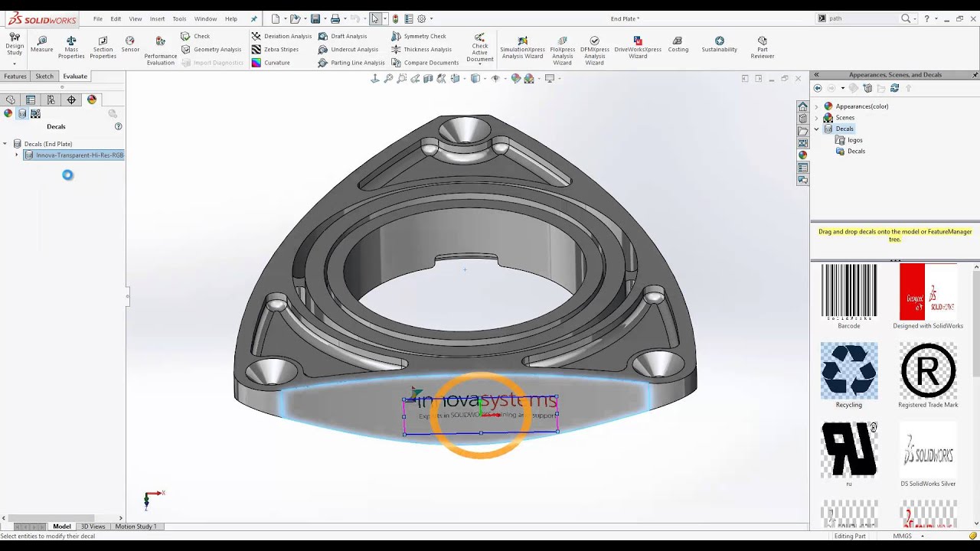Open the Save dropdown arrow
The image size is (980, 551).
click(x=324, y=18)
